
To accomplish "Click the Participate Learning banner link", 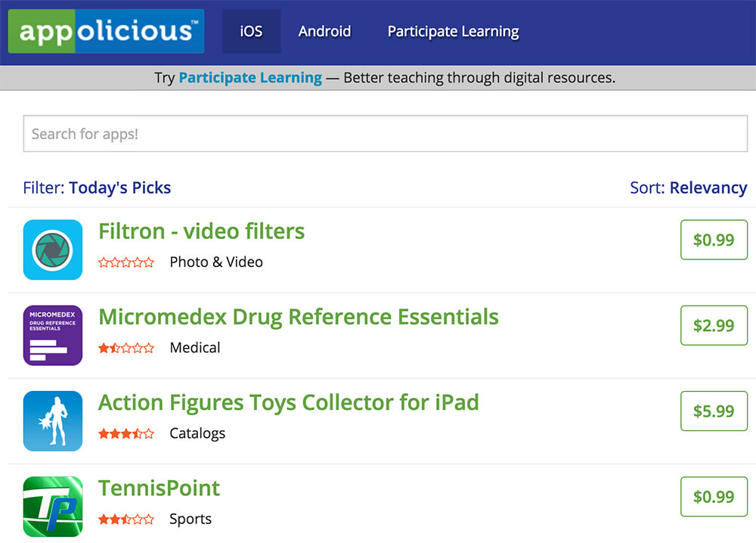I will pos(250,77).
